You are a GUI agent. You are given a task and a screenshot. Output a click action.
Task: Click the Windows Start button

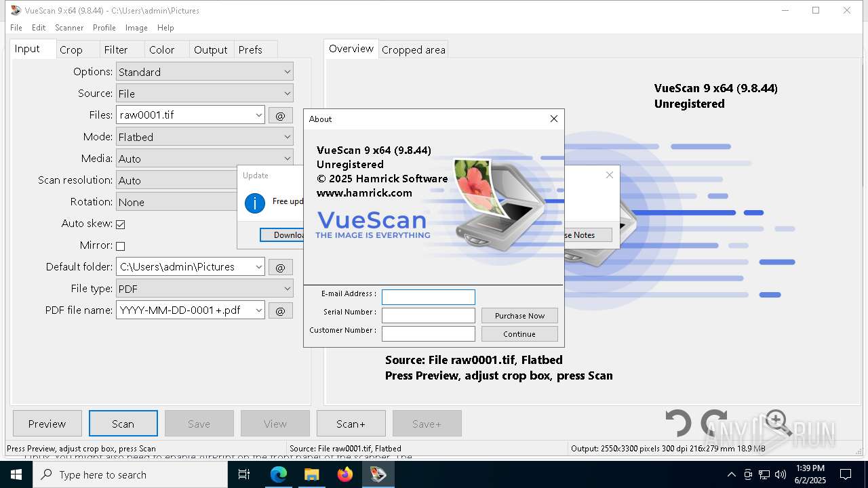16,474
